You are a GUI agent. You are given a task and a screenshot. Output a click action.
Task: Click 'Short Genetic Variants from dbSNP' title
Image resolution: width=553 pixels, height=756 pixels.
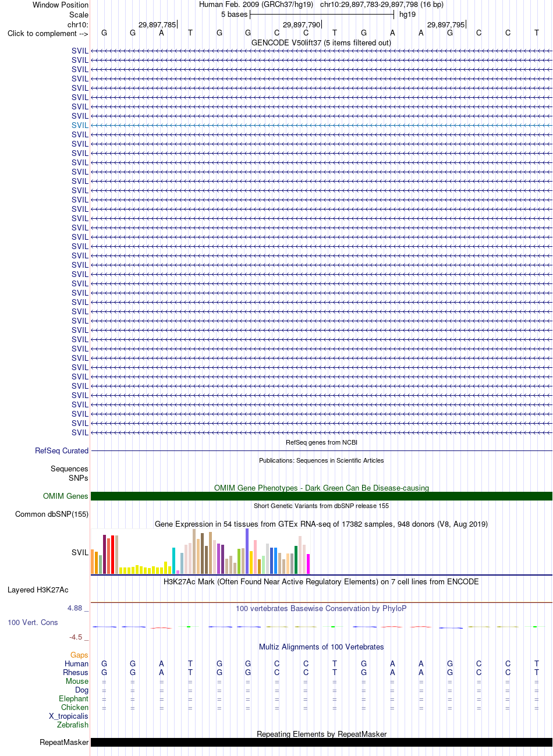(321, 506)
